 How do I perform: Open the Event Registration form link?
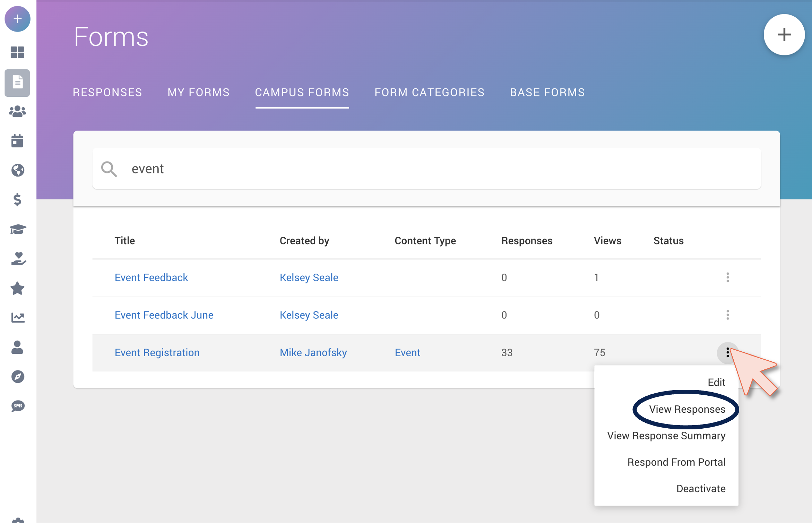coord(157,352)
